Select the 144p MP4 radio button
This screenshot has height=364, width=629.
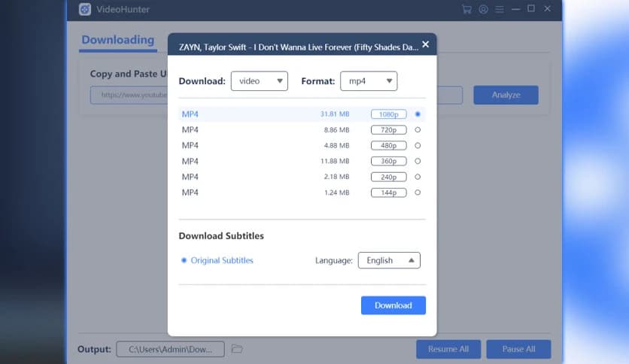tap(418, 193)
